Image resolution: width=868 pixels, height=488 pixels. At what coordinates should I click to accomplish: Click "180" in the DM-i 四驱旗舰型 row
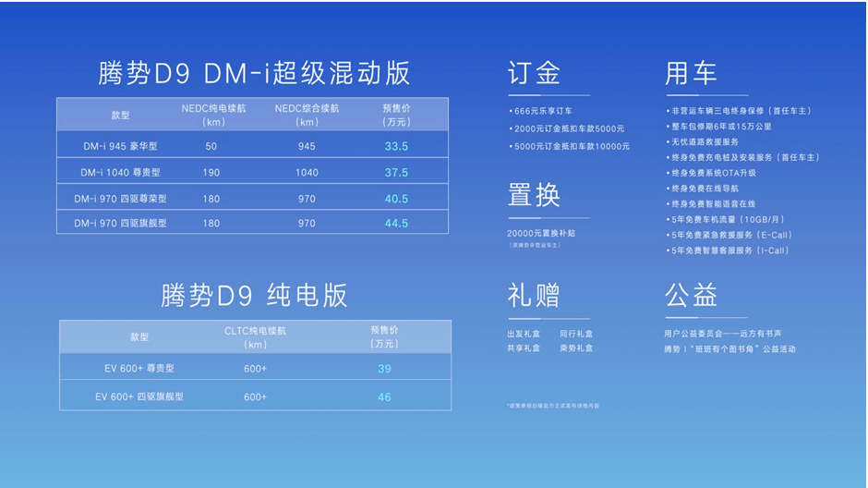211,224
